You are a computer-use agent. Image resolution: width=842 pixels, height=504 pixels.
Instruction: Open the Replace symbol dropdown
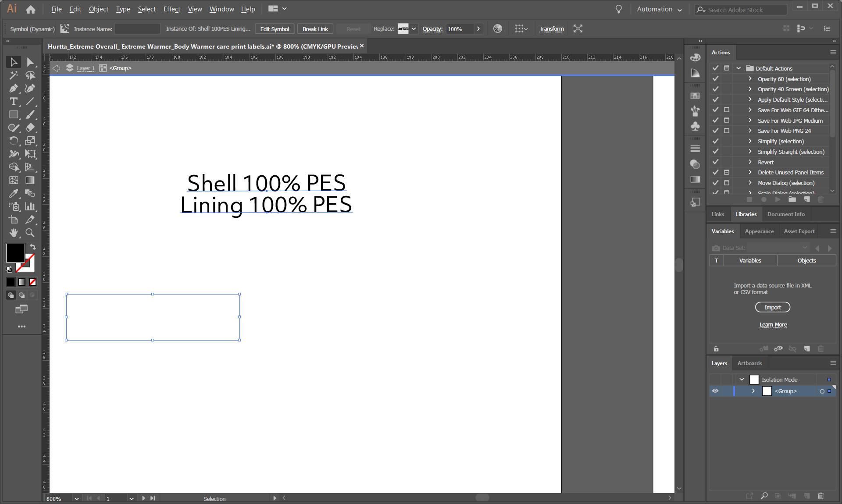click(x=413, y=28)
